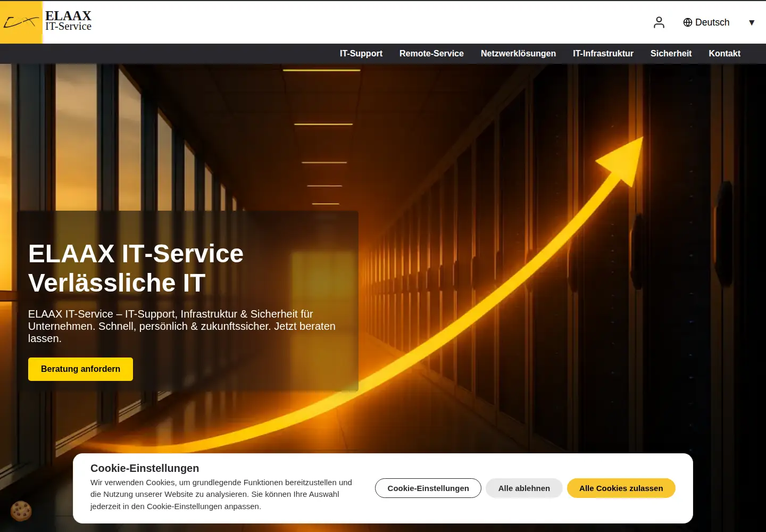The image size is (766, 532).
Task: Select IT-Infrastruktur in the nav bar
Action: [603, 53]
